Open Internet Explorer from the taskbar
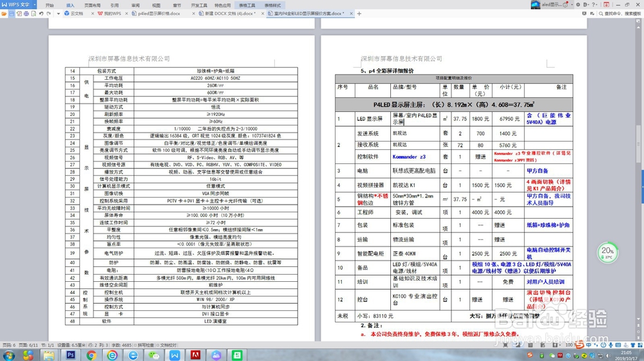The image size is (644, 361). coord(133,355)
